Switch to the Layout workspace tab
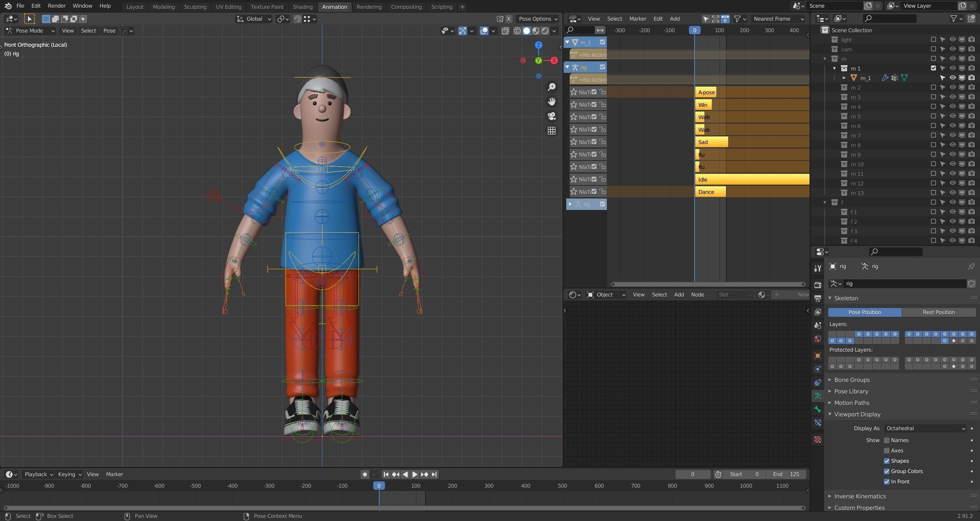Viewport: 980px width, 521px height. [x=134, y=7]
